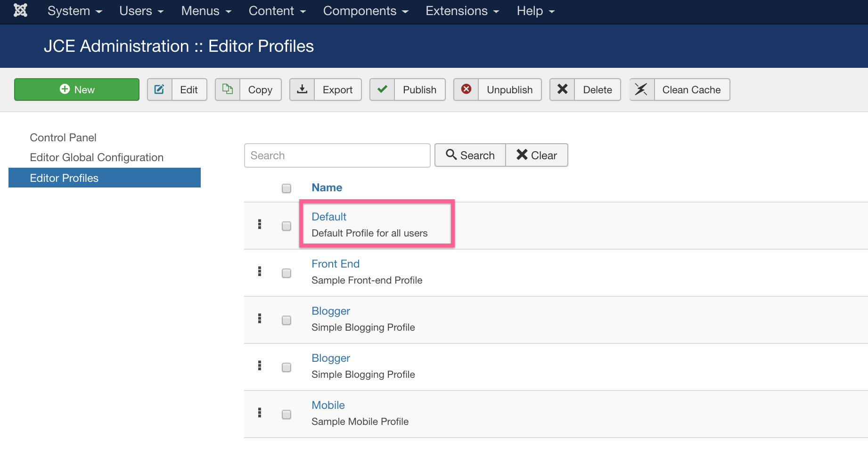The image size is (868, 472).
Task: Open the Help dropdown menu
Action: pyautogui.click(x=536, y=11)
